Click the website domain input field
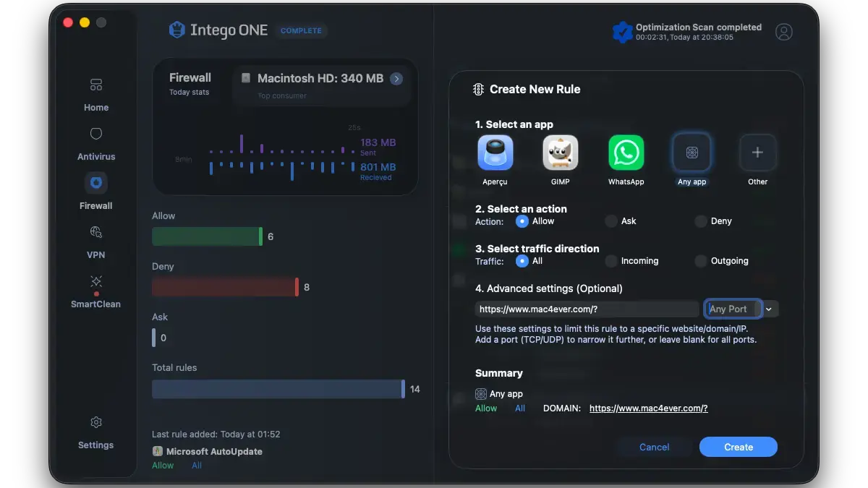Image resolution: width=868 pixels, height=488 pixels. [x=586, y=309]
